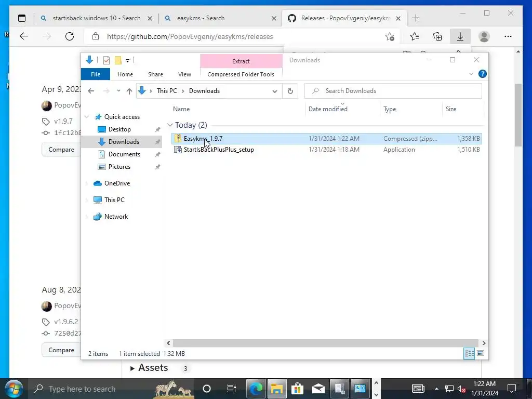This screenshot has width=532, height=399.
Task: Open the Edge Favorites list
Action: (x=414, y=36)
